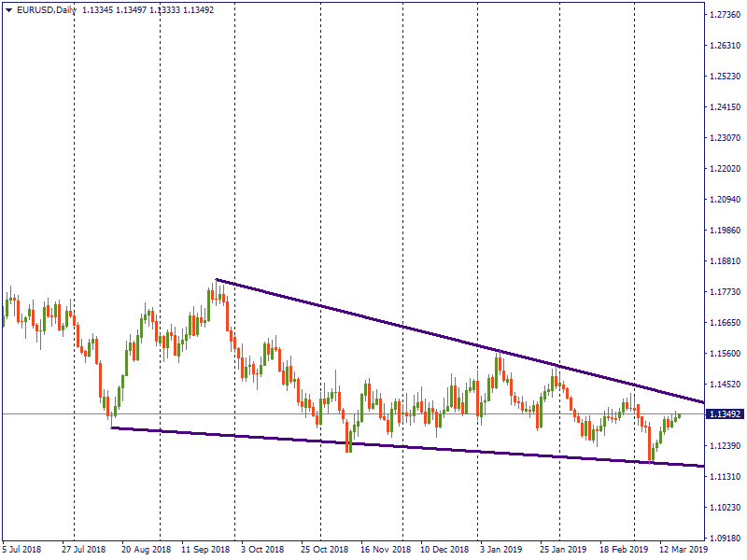Viewport: 747px width, 560px height.
Task: Click the 16 Nov 2018 date label
Action: pyautogui.click(x=385, y=551)
